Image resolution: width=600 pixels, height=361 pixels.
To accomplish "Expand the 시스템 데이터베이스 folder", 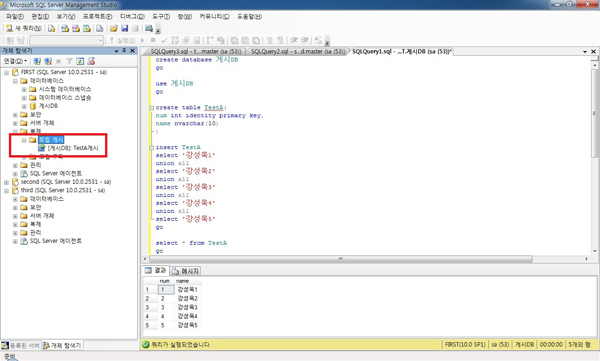I will (x=24, y=90).
